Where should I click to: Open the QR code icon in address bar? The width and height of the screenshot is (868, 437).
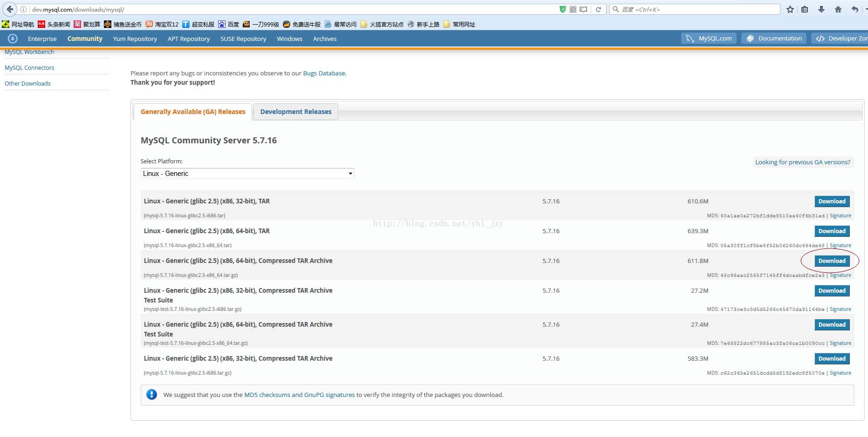(573, 9)
